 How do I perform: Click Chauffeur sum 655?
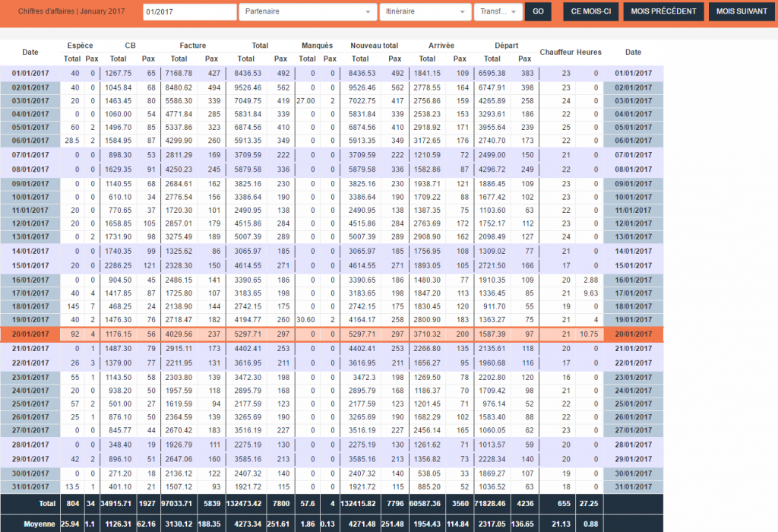[x=564, y=503]
